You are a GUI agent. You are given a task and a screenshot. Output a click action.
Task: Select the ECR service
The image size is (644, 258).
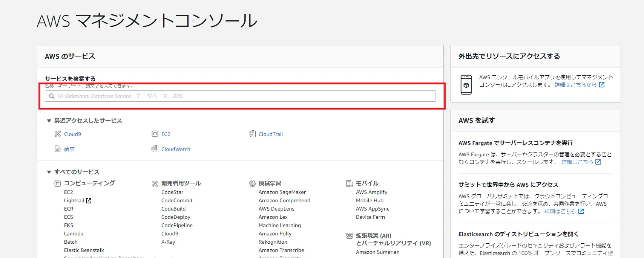(x=69, y=209)
